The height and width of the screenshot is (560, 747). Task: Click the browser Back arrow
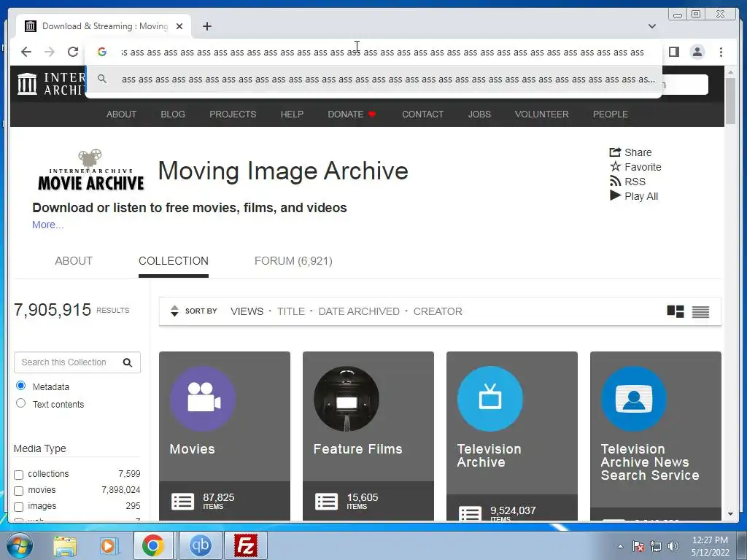[x=26, y=52]
